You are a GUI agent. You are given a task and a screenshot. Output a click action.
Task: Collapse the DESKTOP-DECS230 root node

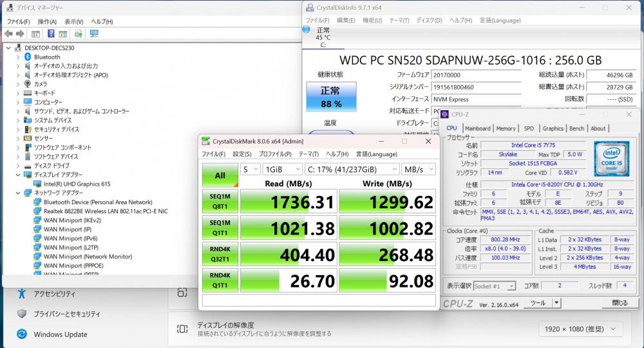point(8,48)
